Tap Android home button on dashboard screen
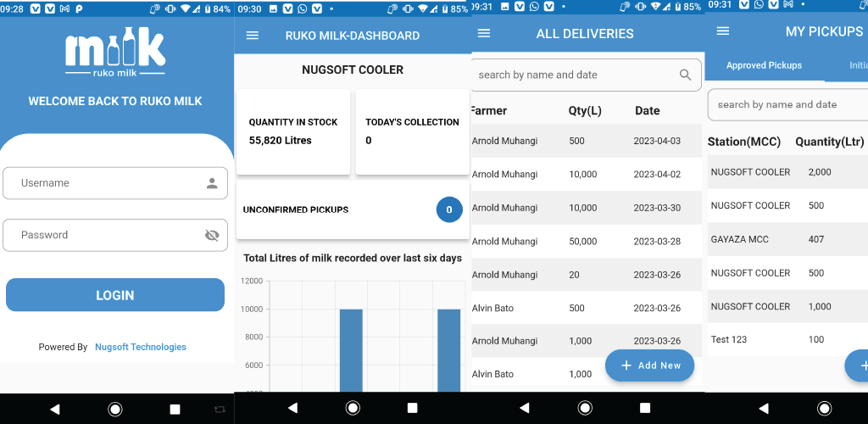 (353, 408)
